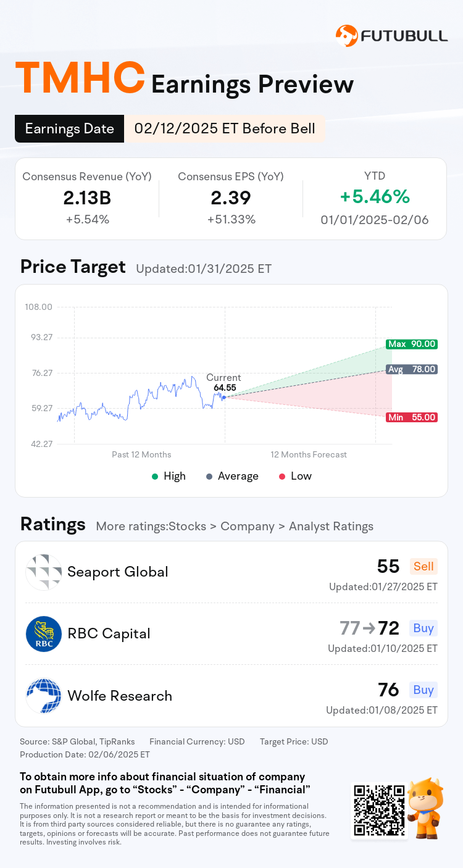Open the More ratings Analyst Ratings link
The image size is (463, 868).
(235, 526)
